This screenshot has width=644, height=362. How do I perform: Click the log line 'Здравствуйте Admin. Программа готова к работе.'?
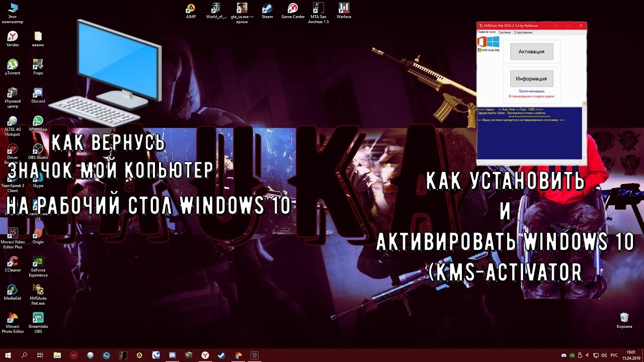[x=512, y=113]
